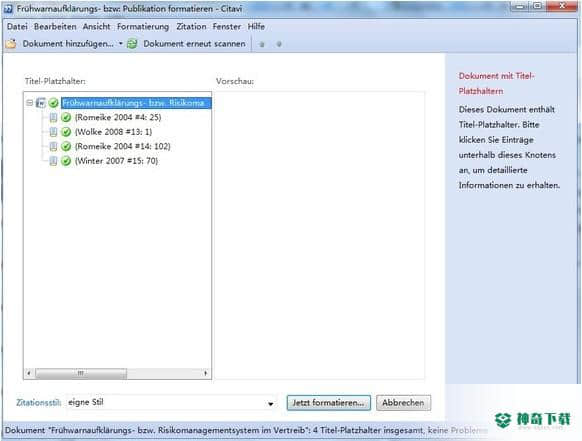Click the Dokument hinzufügen folder icon
The width and height of the screenshot is (582, 441).
(x=11, y=44)
